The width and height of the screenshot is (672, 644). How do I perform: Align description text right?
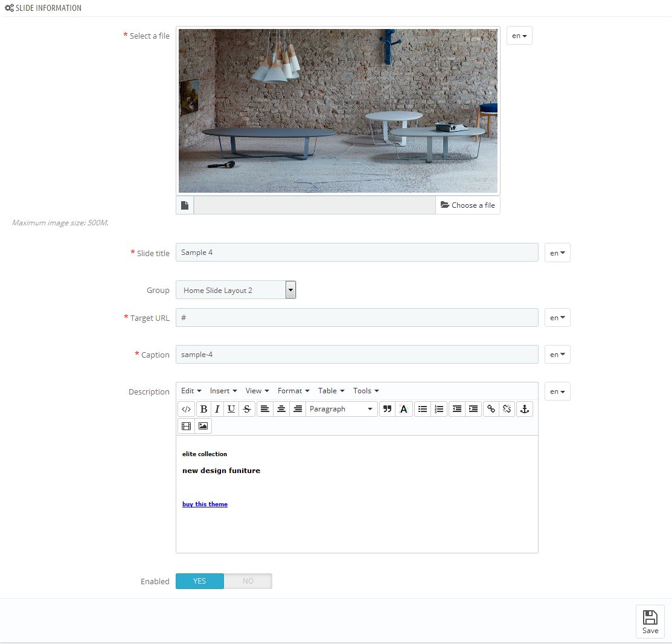pyautogui.click(x=298, y=409)
